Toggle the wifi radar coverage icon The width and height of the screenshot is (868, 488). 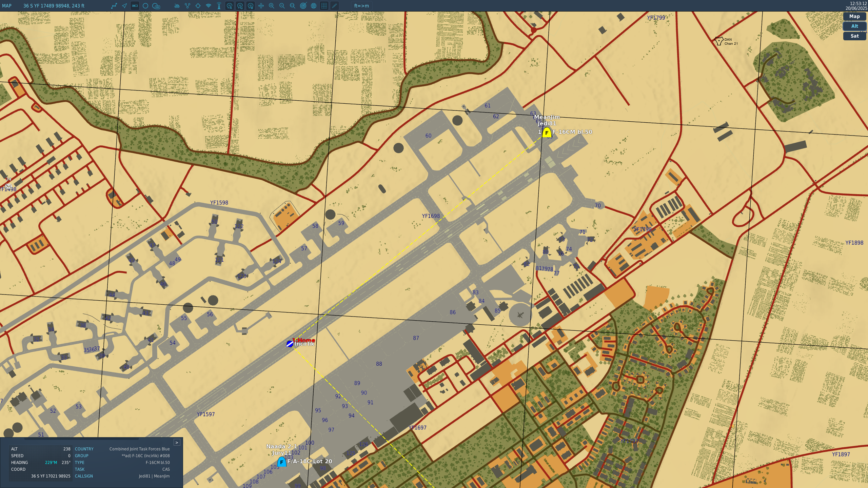(x=209, y=6)
